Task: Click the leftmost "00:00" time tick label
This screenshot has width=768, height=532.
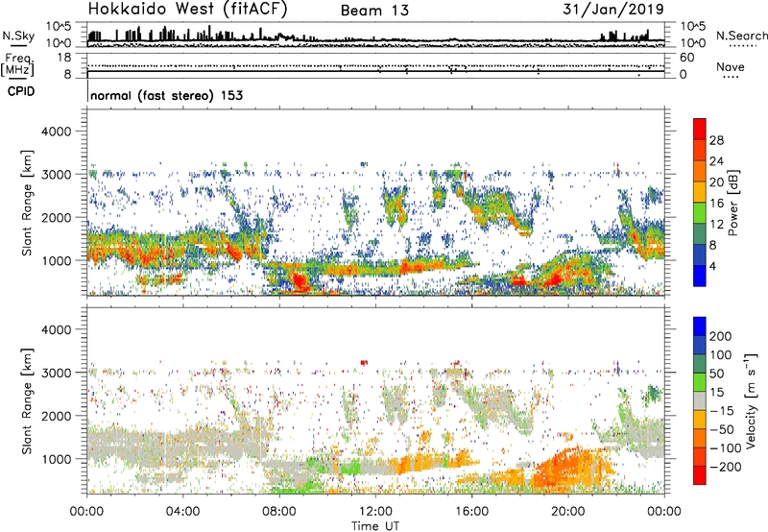Action: (86, 512)
